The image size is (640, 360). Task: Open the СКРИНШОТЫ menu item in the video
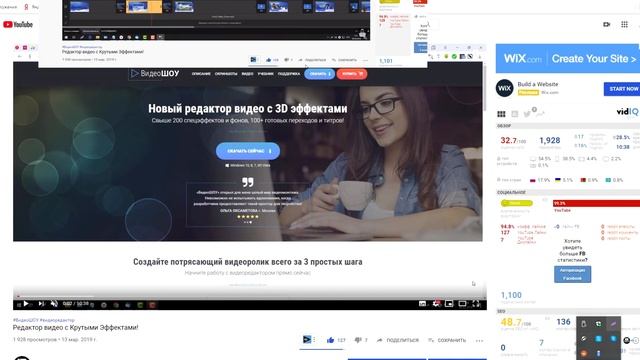pos(226,74)
